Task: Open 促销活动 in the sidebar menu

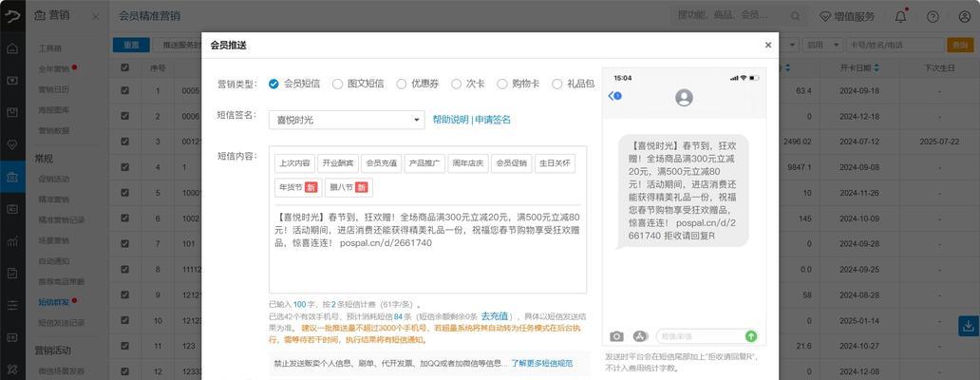Action: (x=53, y=179)
